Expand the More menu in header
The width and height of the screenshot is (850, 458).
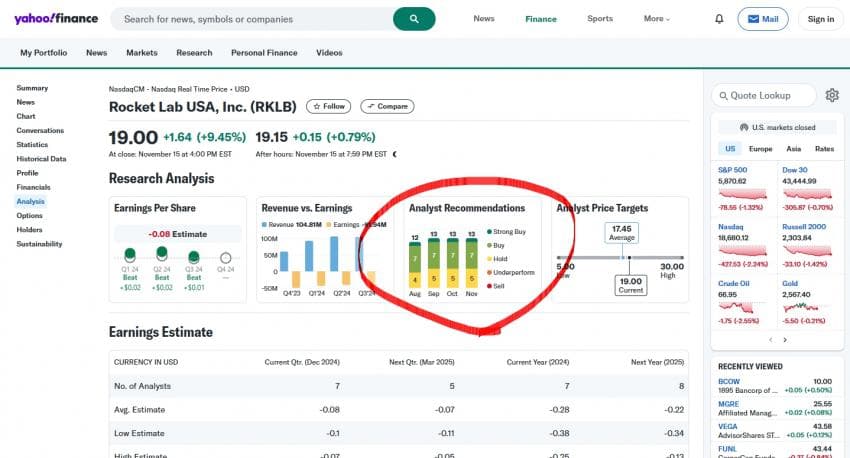656,18
